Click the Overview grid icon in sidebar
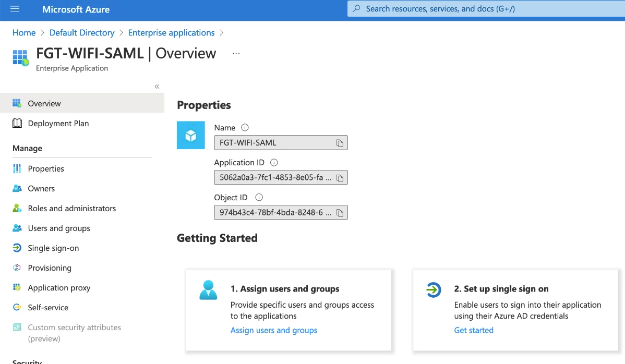 point(17,103)
